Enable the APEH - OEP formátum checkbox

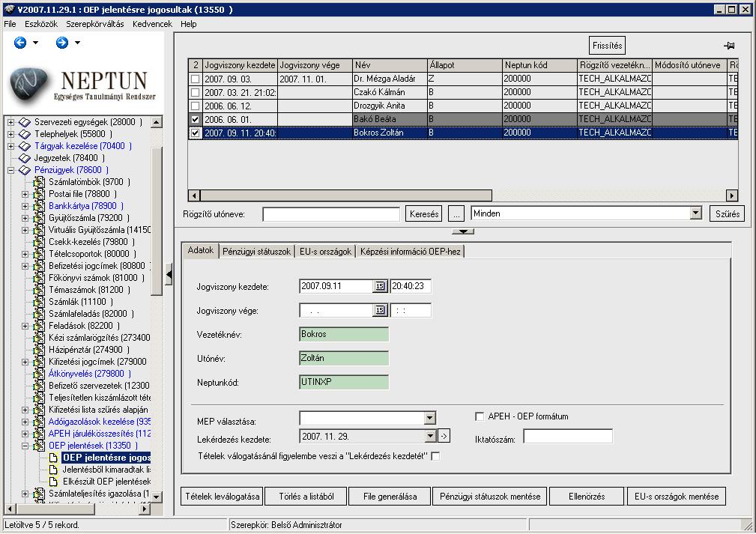(x=480, y=416)
